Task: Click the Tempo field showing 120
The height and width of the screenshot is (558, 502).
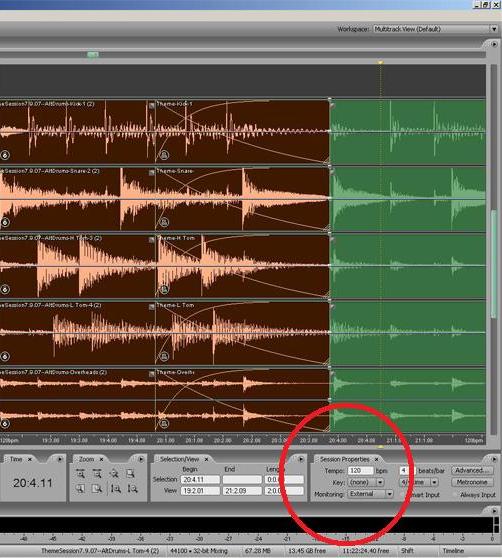Action: (360, 470)
